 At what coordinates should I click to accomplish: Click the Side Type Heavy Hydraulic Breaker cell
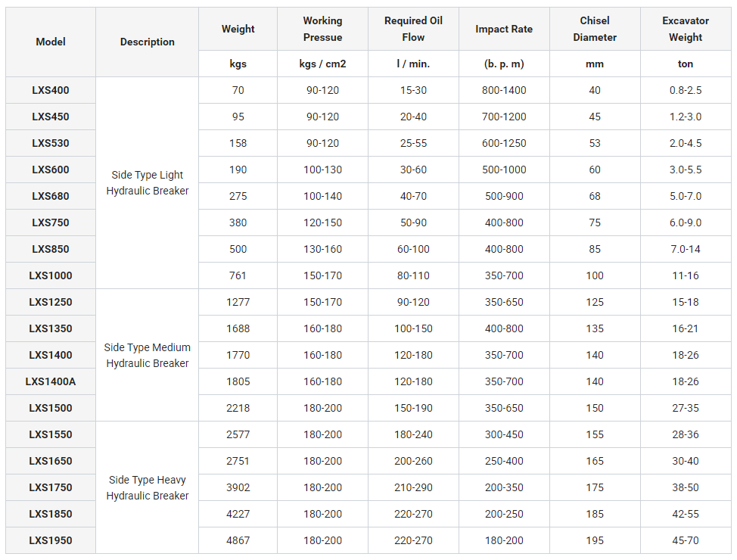[148, 487]
